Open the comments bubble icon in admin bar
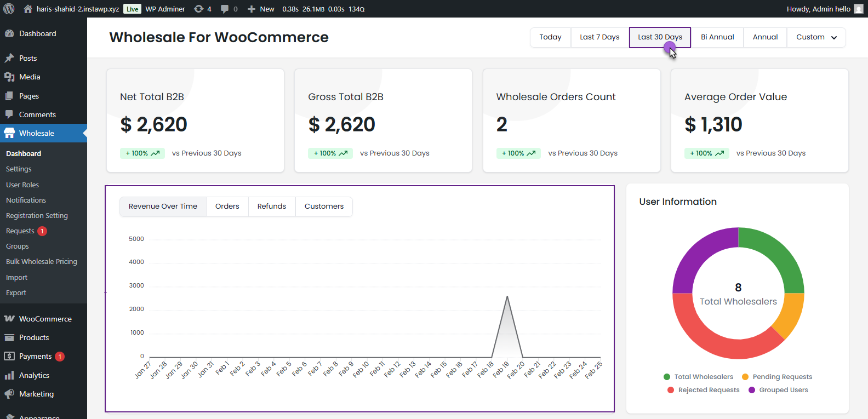 (x=225, y=9)
